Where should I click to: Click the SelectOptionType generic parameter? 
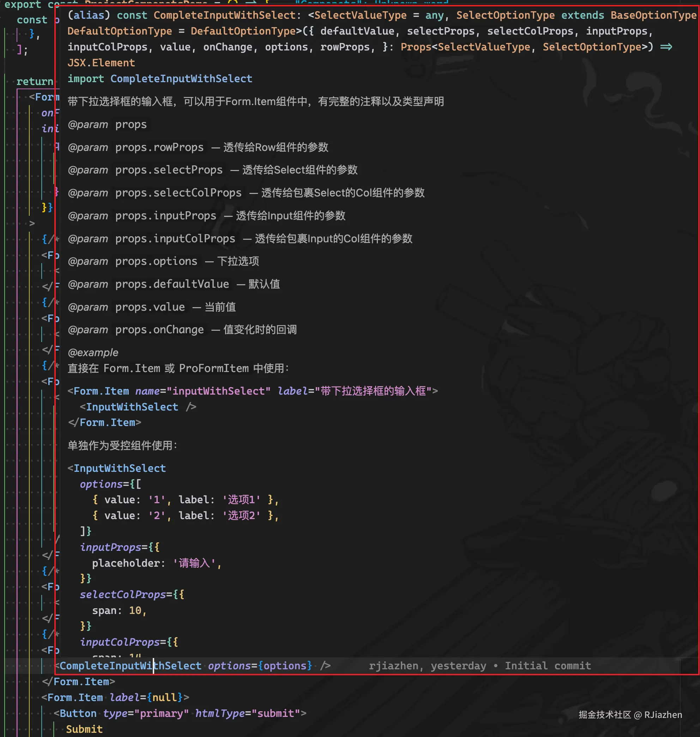pos(506,15)
